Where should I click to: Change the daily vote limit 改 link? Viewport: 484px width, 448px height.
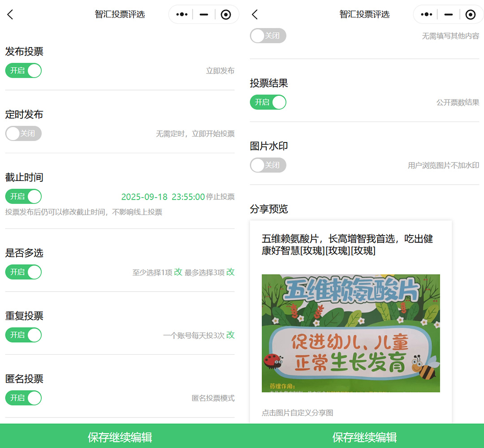click(x=230, y=335)
